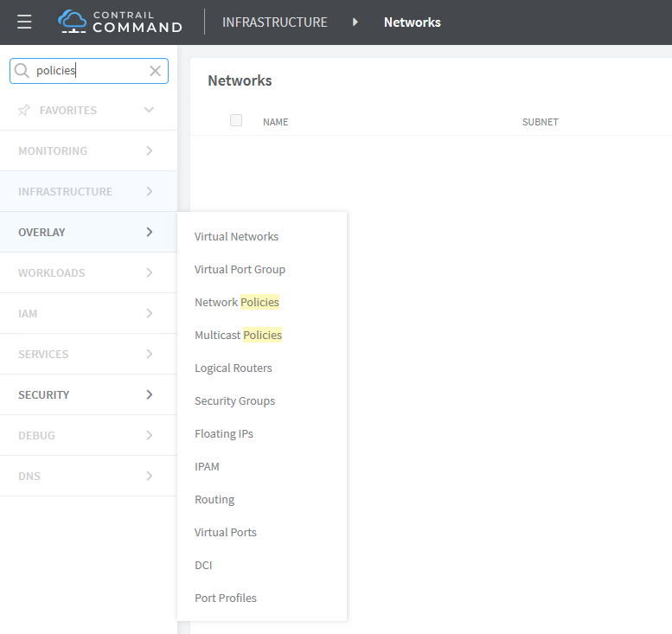The height and width of the screenshot is (634, 672).
Task: Clear the sidebar search text
Action: 156,71
